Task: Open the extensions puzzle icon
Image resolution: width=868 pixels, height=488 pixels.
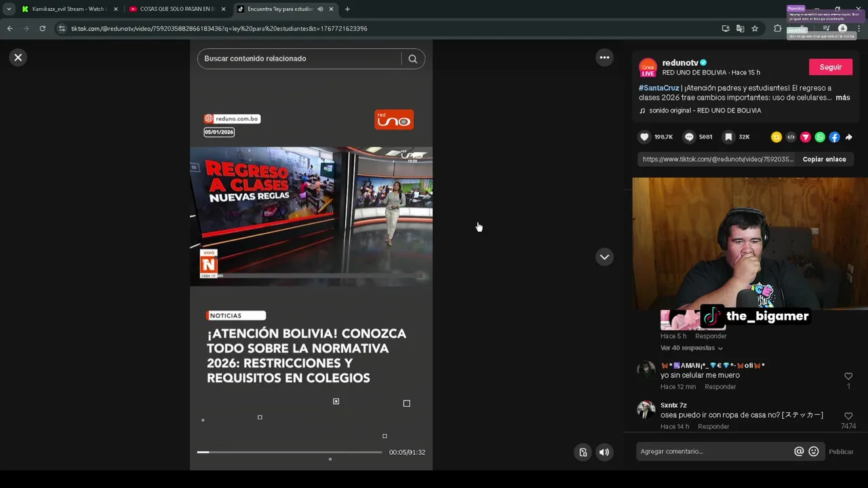Action: [778, 28]
